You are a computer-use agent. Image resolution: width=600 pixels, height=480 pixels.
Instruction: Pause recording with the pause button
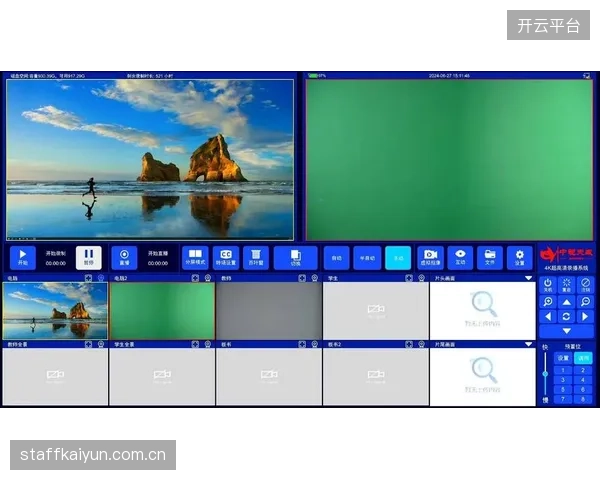pyautogui.click(x=89, y=258)
